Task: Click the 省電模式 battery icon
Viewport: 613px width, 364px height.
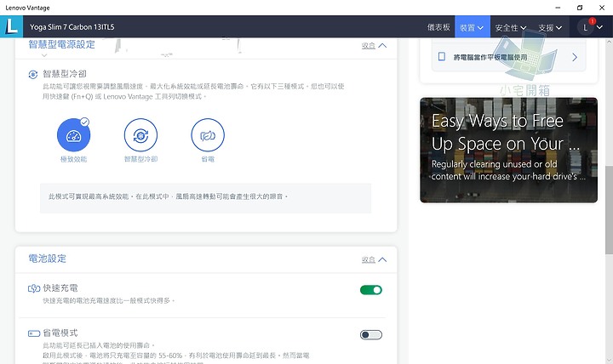Action: (34, 333)
